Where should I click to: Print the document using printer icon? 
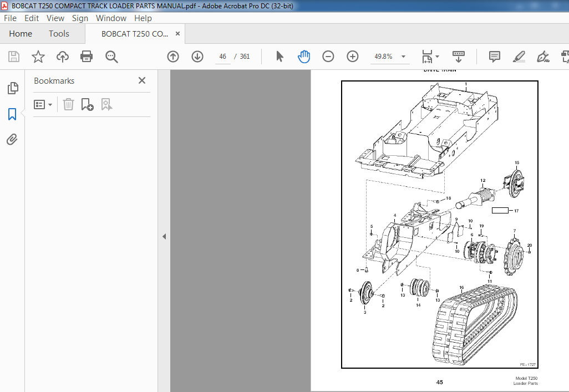87,57
